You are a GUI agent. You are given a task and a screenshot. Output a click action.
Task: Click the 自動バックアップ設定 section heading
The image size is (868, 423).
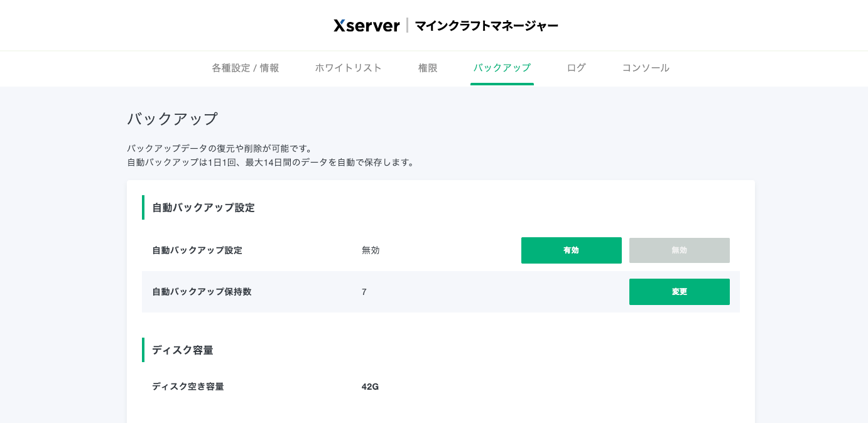tap(203, 208)
